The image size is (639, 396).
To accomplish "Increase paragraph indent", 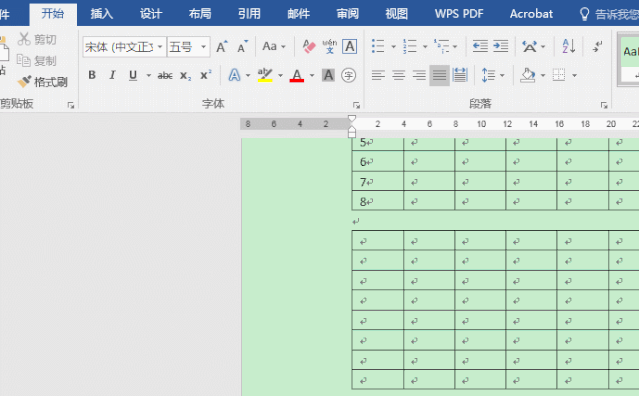I will tap(500, 46).
